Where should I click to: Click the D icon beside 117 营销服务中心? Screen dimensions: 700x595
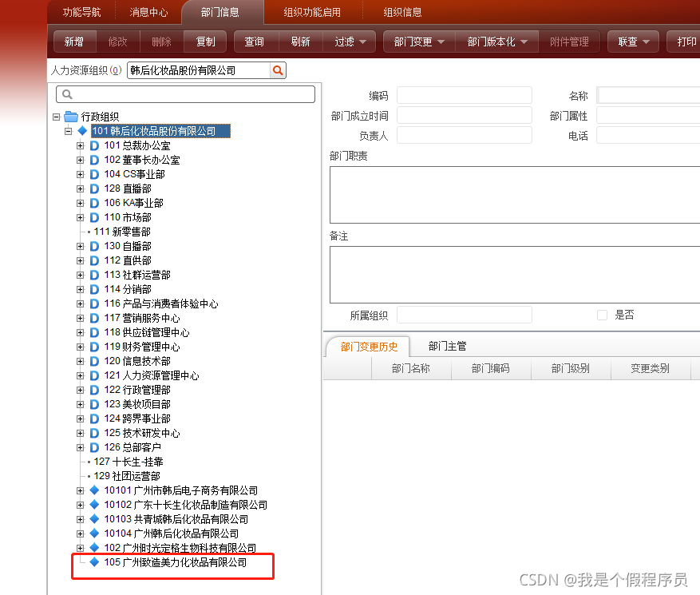click(94, 318)
